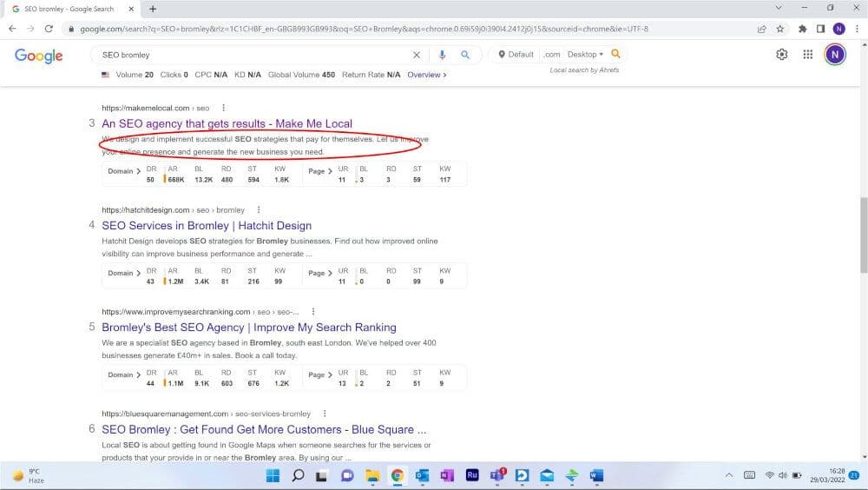This screenshot has height=490, width=868.
Task: Open Chrome side panel icon
Action: (x=820, y=29)
